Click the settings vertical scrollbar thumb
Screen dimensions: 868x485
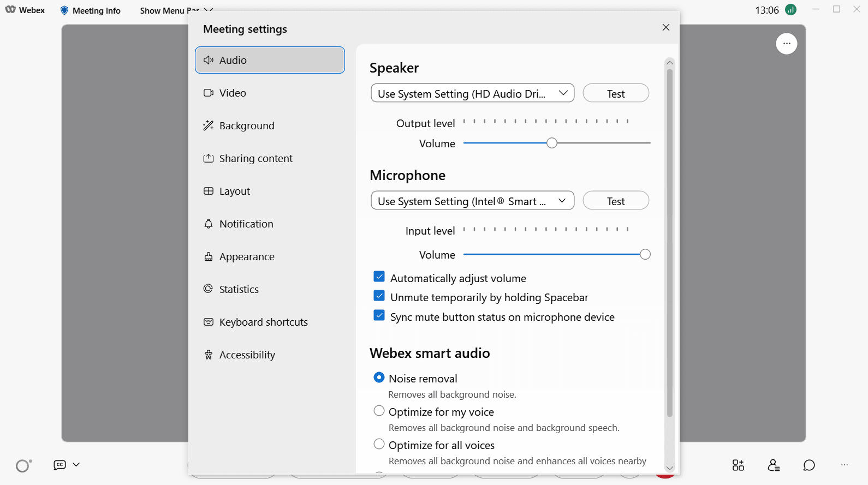pos(670,243)
